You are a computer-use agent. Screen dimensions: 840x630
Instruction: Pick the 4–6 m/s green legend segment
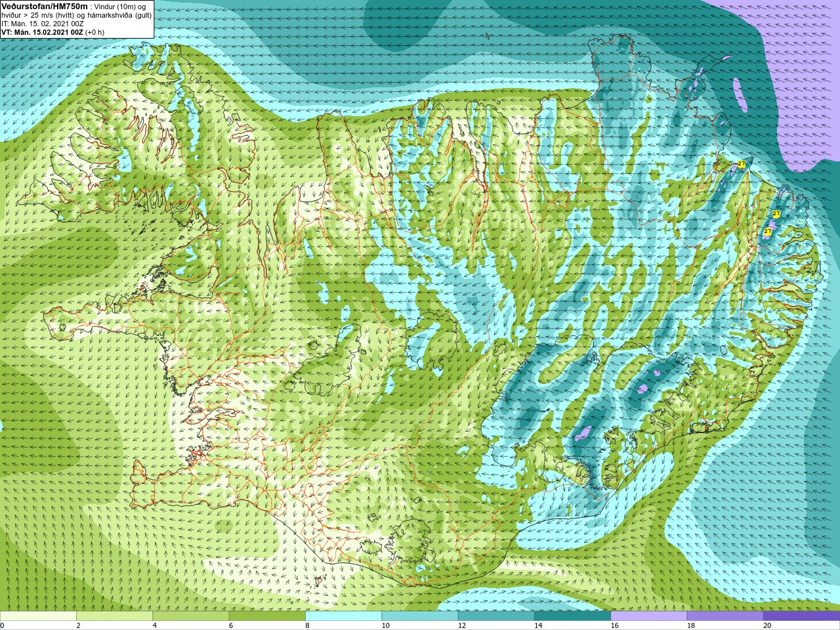coord(191,616)
